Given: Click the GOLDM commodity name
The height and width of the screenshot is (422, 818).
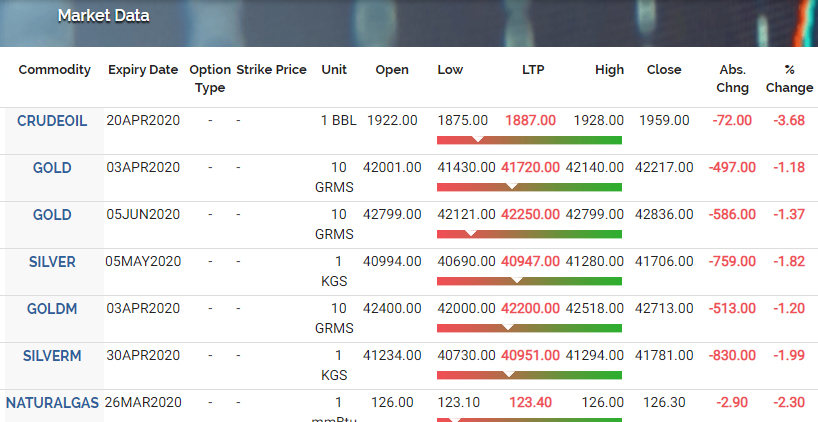Looking at the screenshot, I should 52,309.
